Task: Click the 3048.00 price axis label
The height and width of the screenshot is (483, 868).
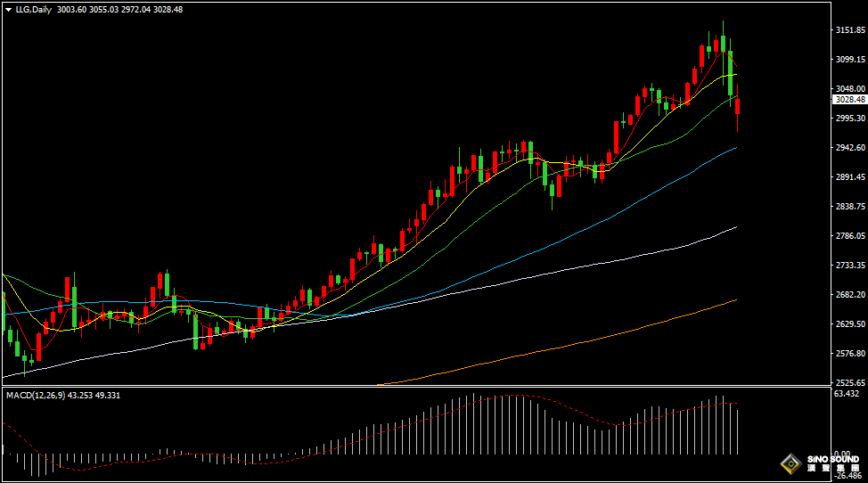Action: pos(850,88)
